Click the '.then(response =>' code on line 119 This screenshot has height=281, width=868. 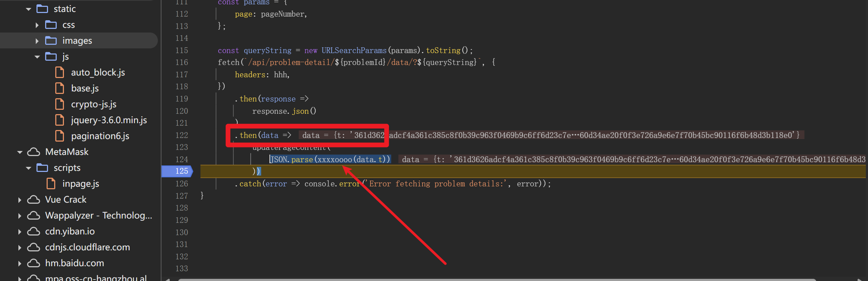coord(272,99)
